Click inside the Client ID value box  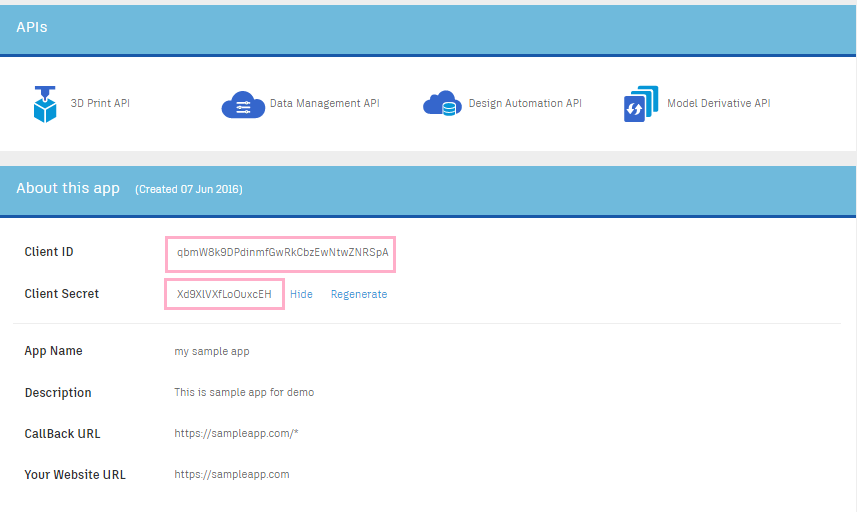coord(281,253)
